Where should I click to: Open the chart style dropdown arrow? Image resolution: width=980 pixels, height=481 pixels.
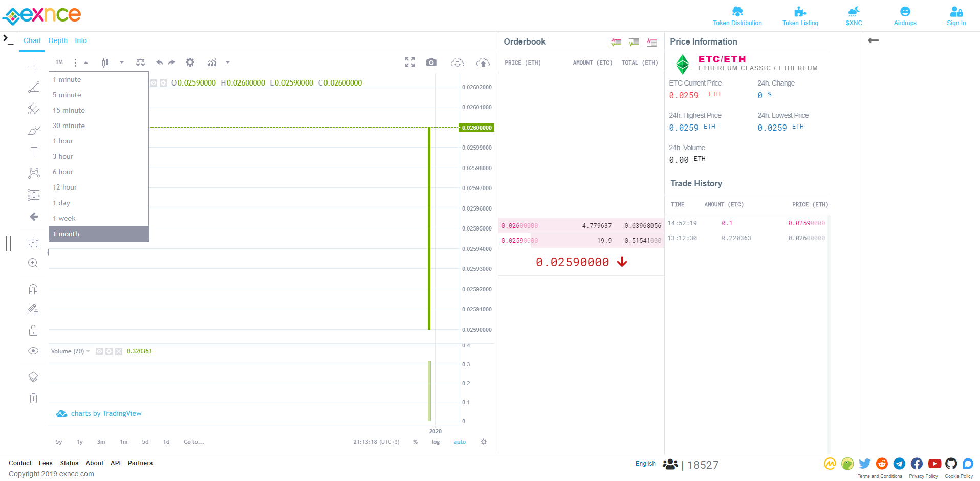[x=122, y=62]
